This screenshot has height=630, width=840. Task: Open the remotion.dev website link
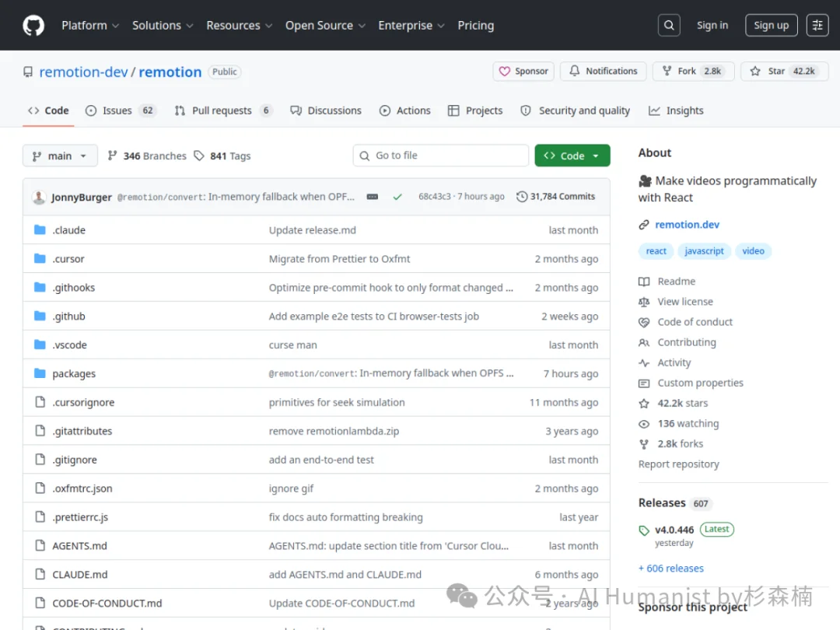point(687,225)
